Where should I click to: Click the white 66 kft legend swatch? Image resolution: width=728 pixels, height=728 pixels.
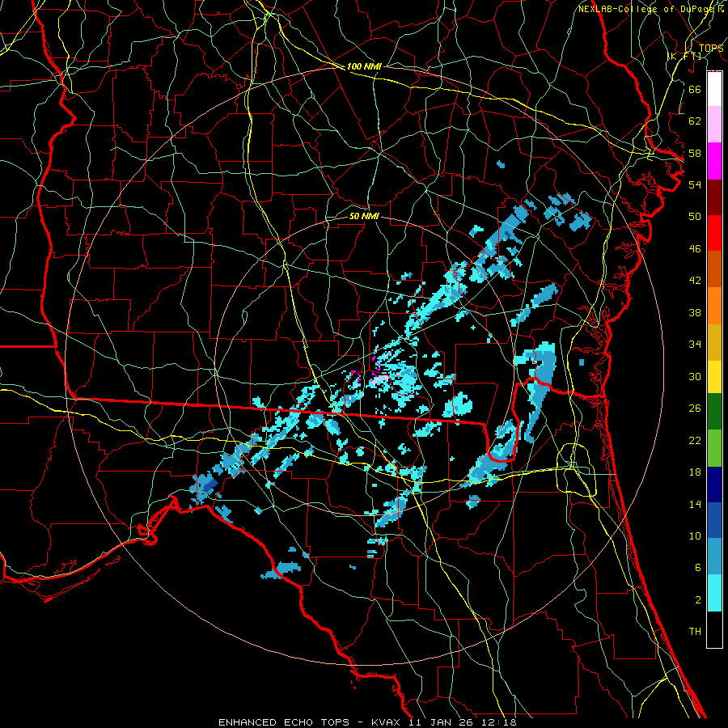pyautogui.click(x=714, y=89)
